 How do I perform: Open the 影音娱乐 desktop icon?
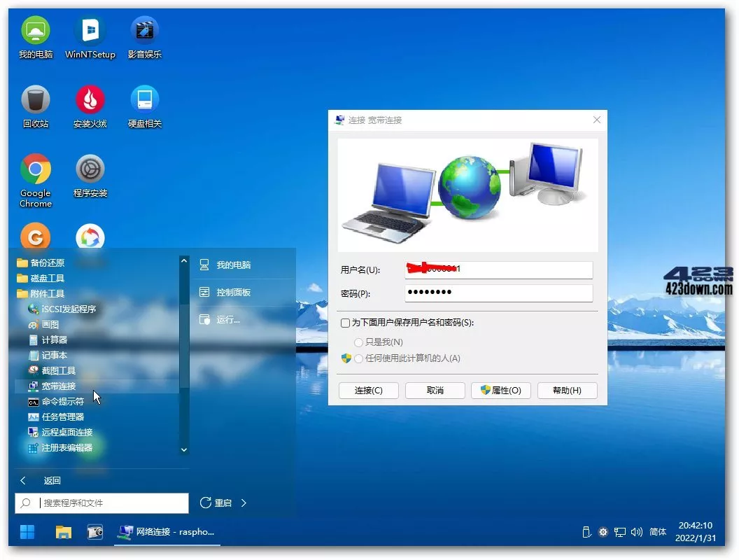145,31
